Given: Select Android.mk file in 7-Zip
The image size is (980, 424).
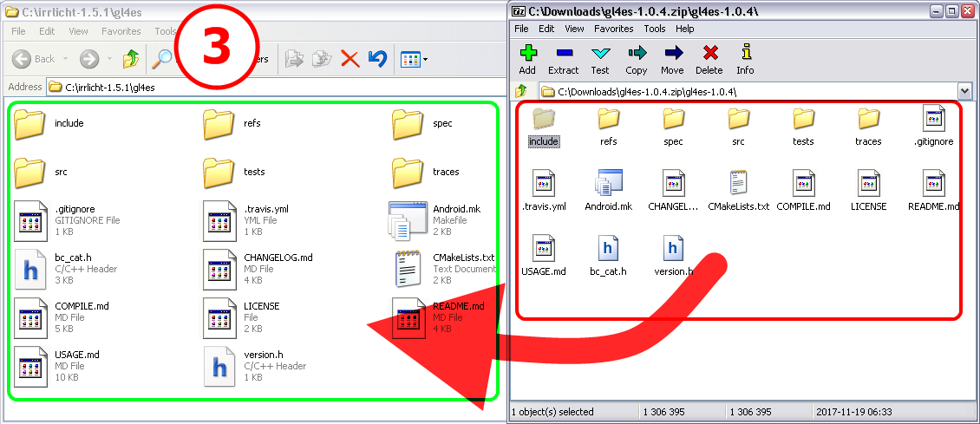Looking at the screenshot, I should [608, 191].
